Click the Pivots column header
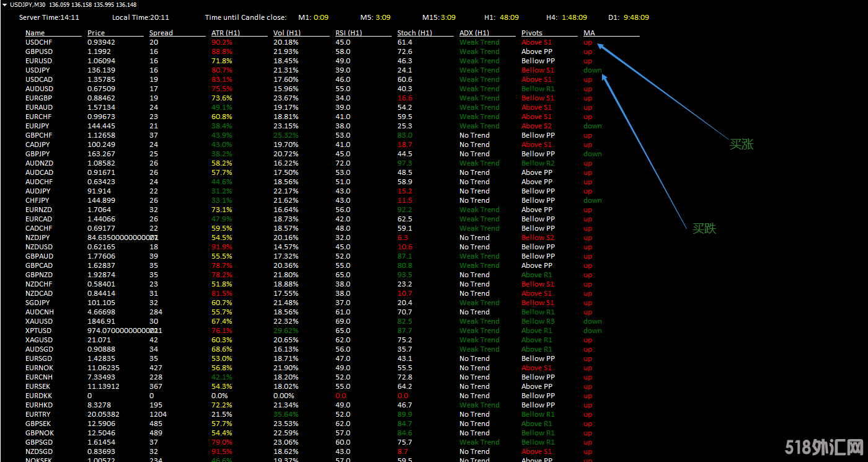Screen dimensions: 868x462 point(532,33)
